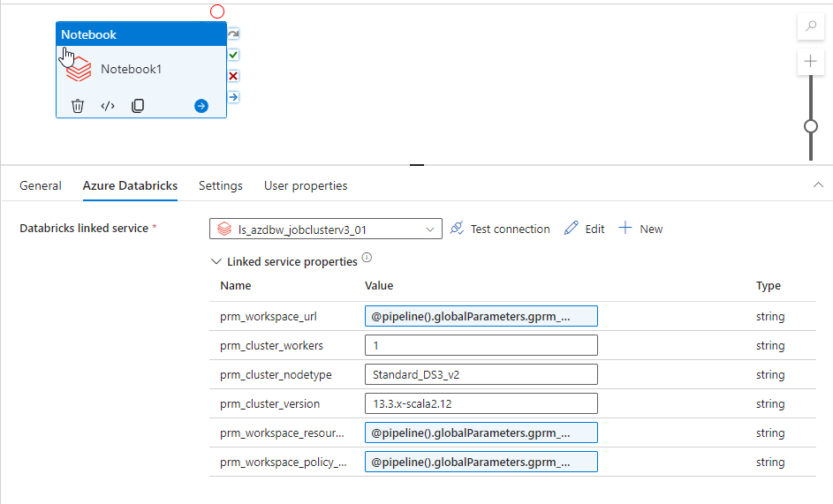This screenshot has width=833, height=504.
Task: Click the prm_workspace_url name cell
Action: coord(269,317)
